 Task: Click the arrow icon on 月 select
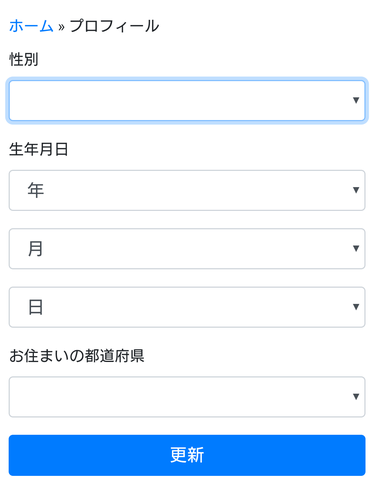[356, 248]
